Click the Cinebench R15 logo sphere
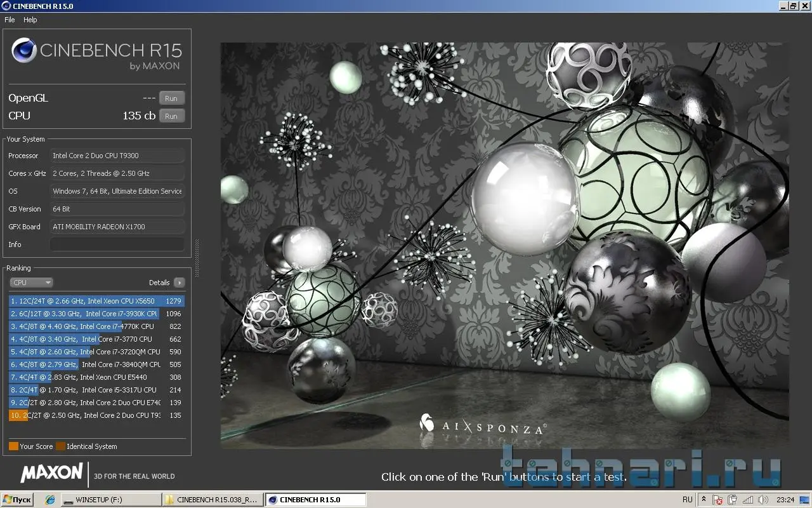812x508 pixels. [x=24, y=51]
